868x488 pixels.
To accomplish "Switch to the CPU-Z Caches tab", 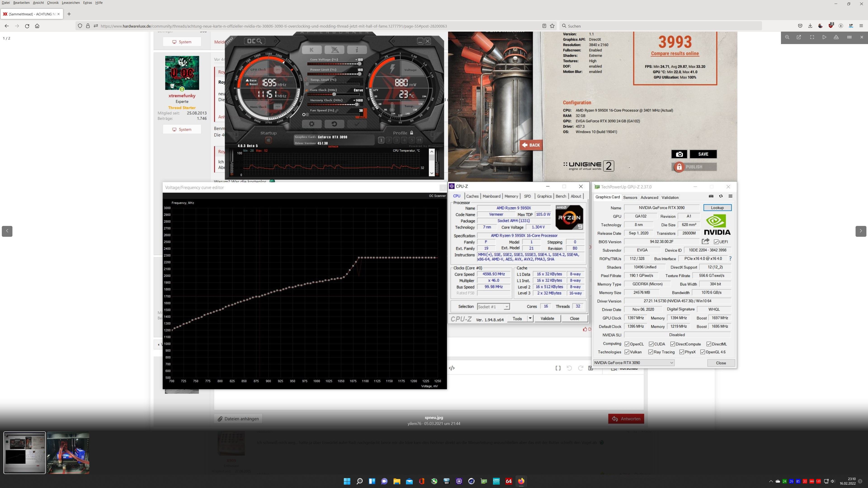I will coord(472,196).
